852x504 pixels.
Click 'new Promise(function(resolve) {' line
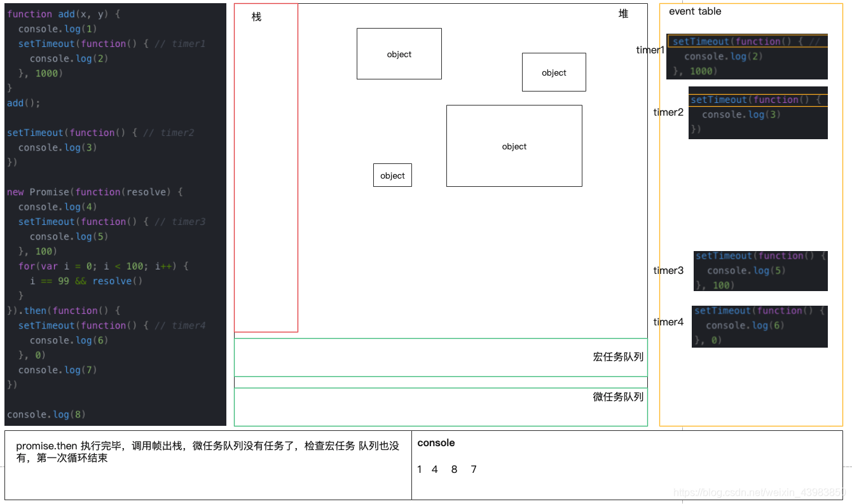(x=95, y=192)
